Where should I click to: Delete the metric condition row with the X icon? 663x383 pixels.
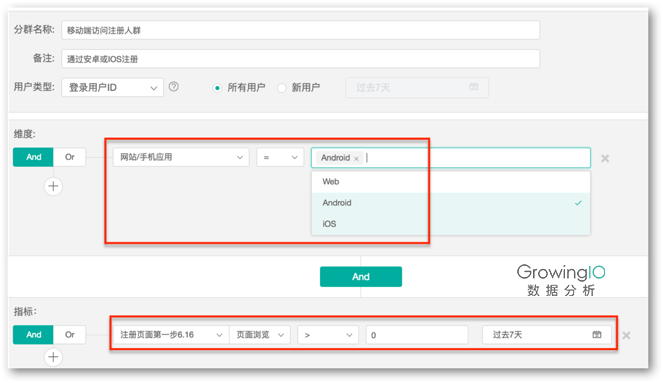pyautogui.click(x=626, y=335)
